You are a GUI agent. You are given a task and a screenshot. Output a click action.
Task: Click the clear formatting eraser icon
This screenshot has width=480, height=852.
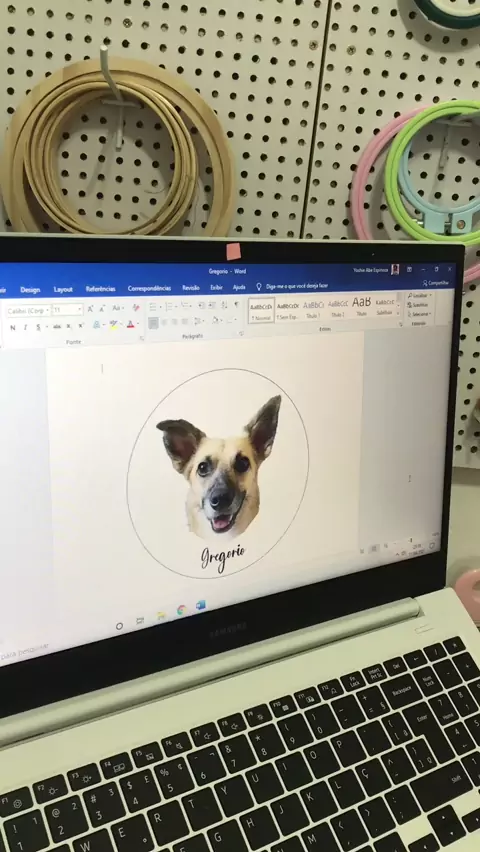click(x=136, y=308)
